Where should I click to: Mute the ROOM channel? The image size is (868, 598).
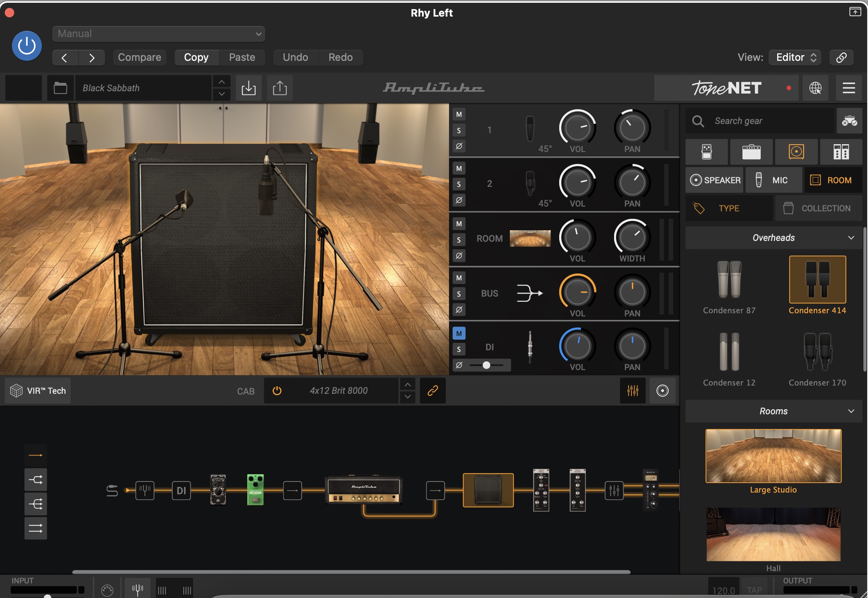point(459,224)
